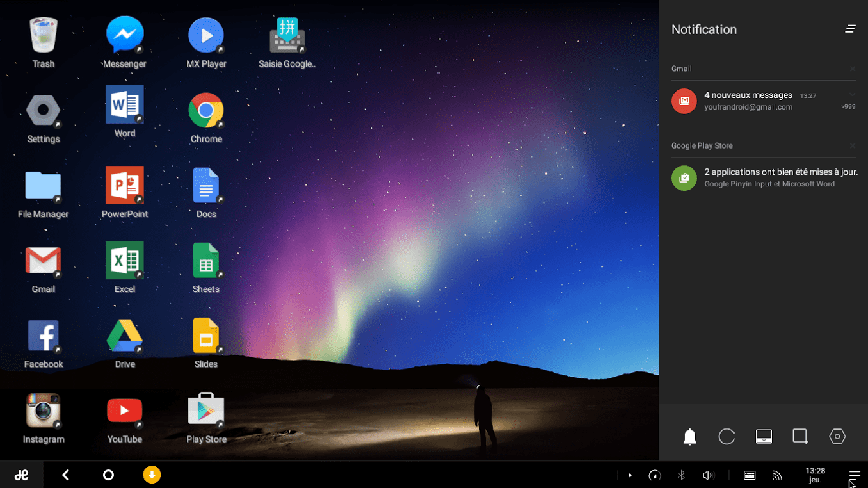This screenshot has width=868, height=488.
Task: Open Google Docs shortcut
Action: tap(206, 185)
